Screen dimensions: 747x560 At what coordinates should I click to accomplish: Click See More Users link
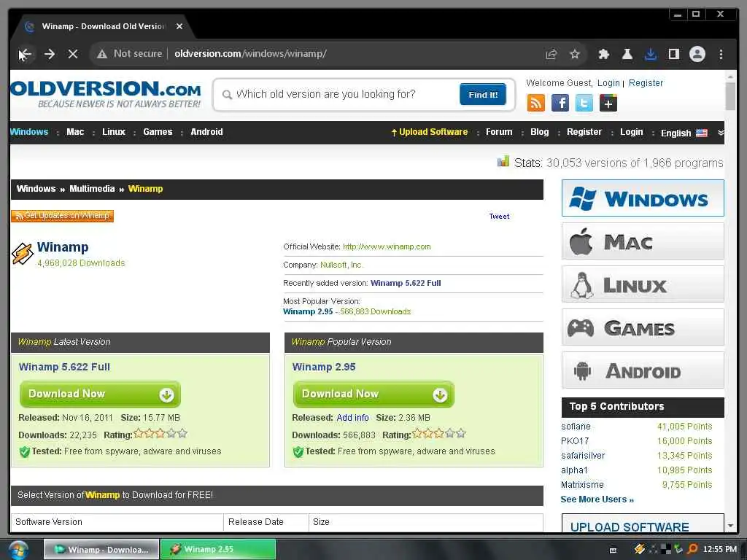[597, 499]
